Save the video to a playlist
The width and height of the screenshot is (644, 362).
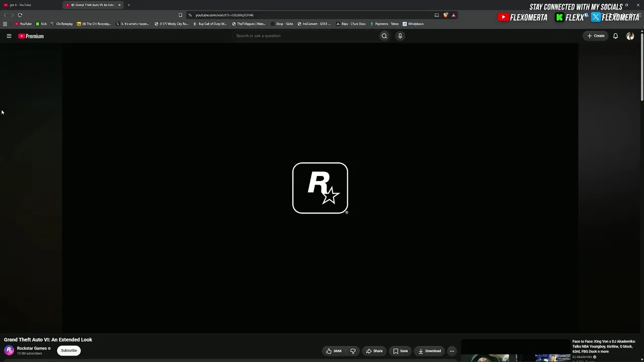click(400, 351)
